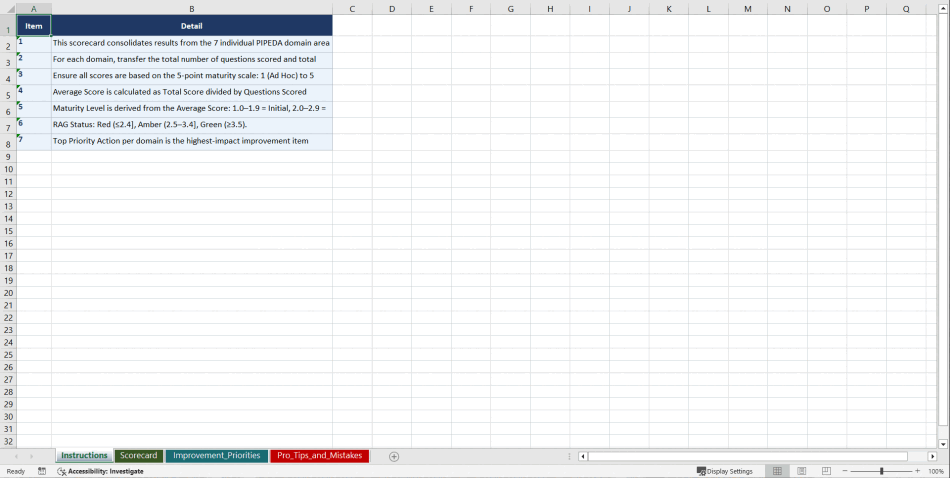Image resolution: width=950 pixels, height=478 pixels.
Task: Click the 100% zoom level button
Action: (936, 471)
